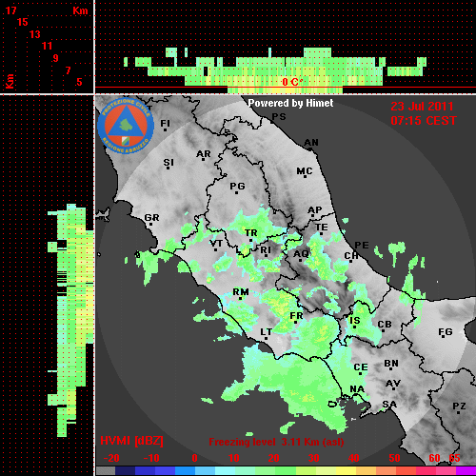The height and width of the screenshot is (476, 476).
Task: Click the Protezione Civile Regione Abruzzo logo
Action: (126, 127)
